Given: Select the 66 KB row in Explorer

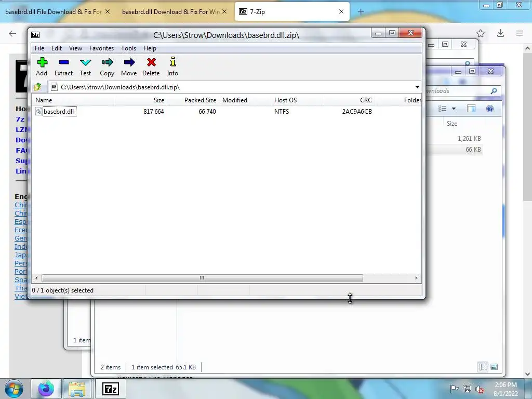Looking at the screenshot, I should click(455, 150).
